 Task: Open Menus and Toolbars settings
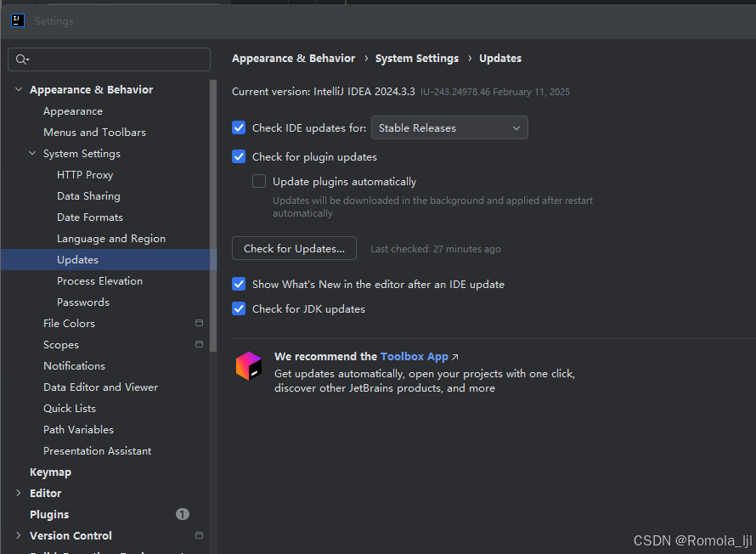[94, 132]
